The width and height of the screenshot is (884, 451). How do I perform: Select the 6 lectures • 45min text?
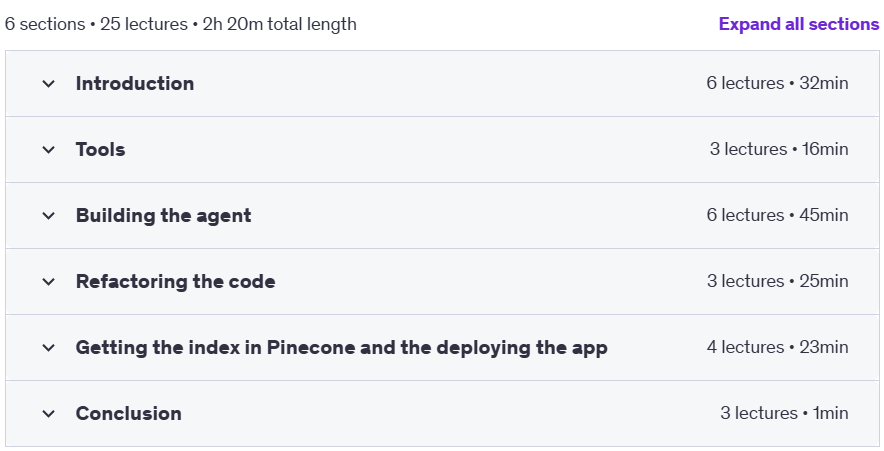[x=777, y=215]
